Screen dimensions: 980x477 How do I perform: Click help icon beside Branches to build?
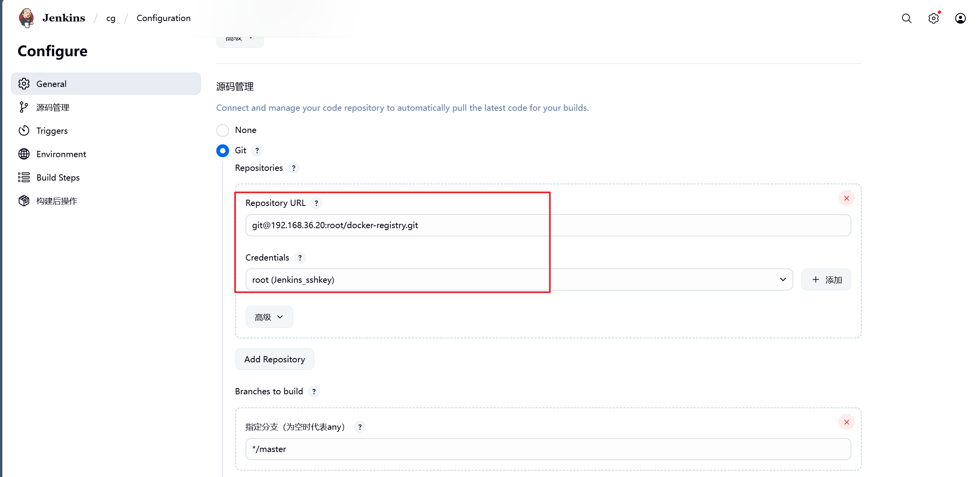(314, 392)
